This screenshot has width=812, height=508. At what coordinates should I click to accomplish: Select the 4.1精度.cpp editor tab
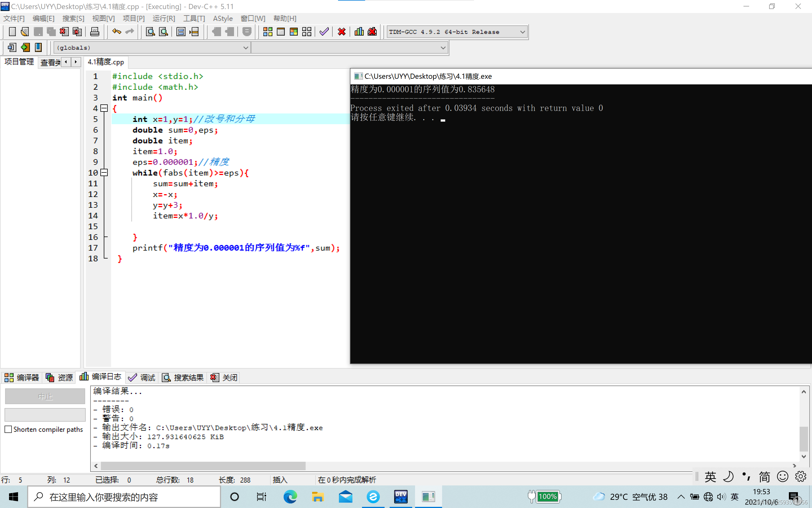pos(106,62)
